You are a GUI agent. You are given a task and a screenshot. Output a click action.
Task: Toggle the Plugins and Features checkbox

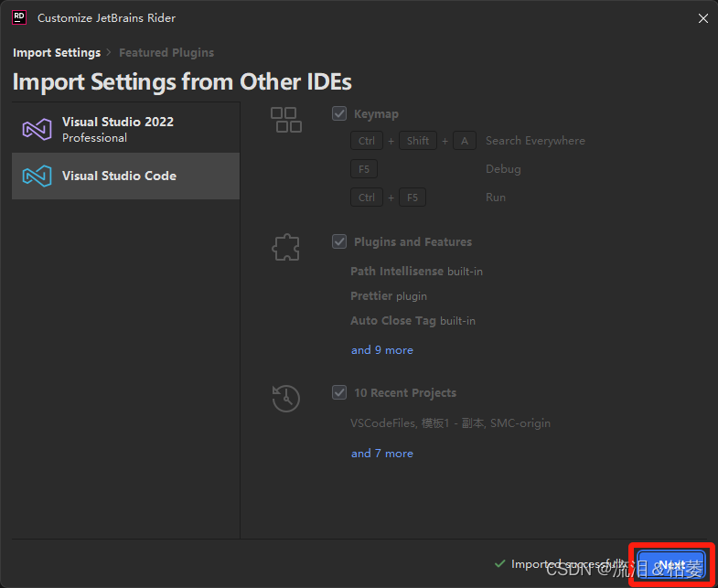[x=339, y=241]
